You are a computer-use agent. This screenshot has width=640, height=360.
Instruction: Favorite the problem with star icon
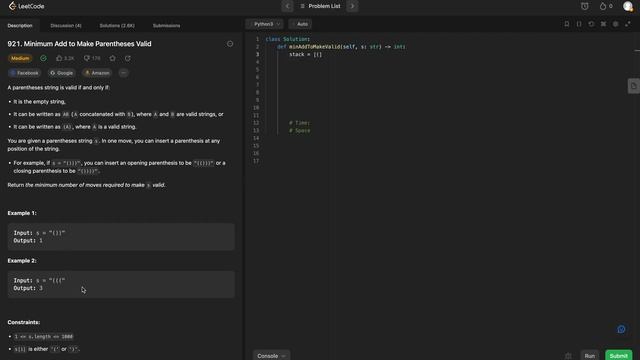113,58
